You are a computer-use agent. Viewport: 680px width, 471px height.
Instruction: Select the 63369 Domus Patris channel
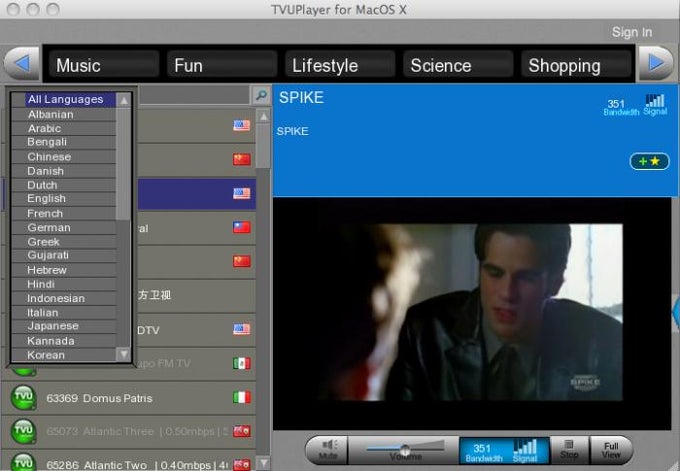pyautogui.click(x=129, y=398)
